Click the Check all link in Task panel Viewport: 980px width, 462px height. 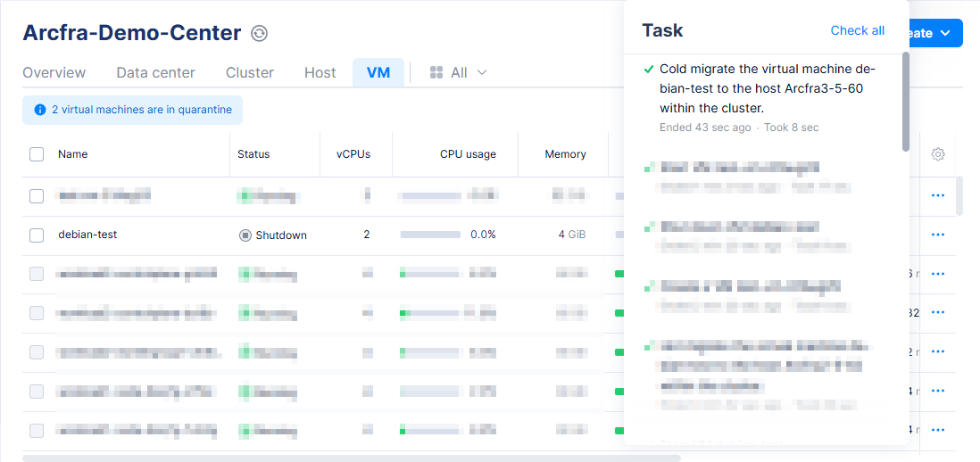point(857,30)
